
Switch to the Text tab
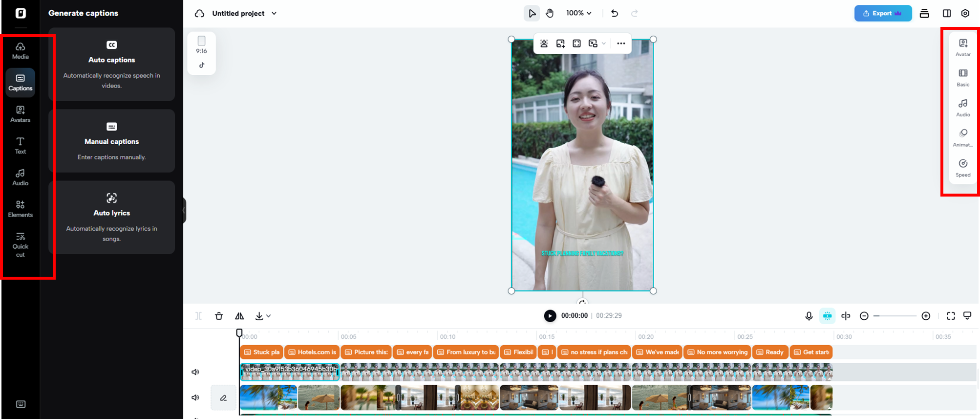pyautogui.click(x=20, y=145)
